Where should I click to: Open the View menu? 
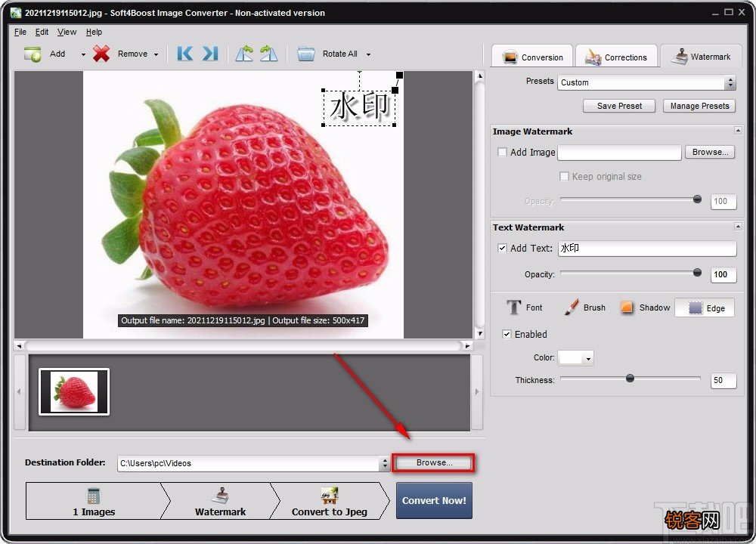(67, 32)
